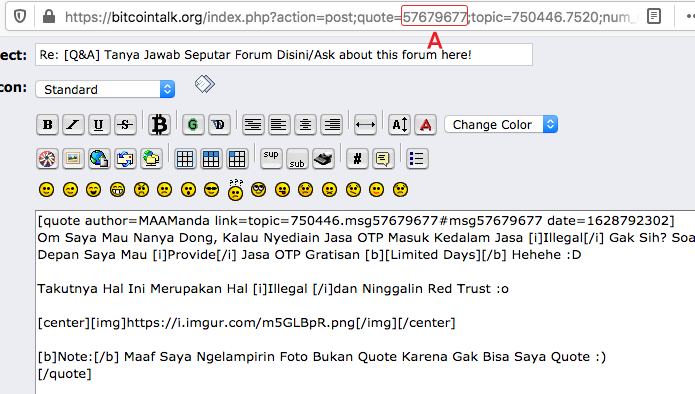Toggle browser reader view icon

pos(654,16)
